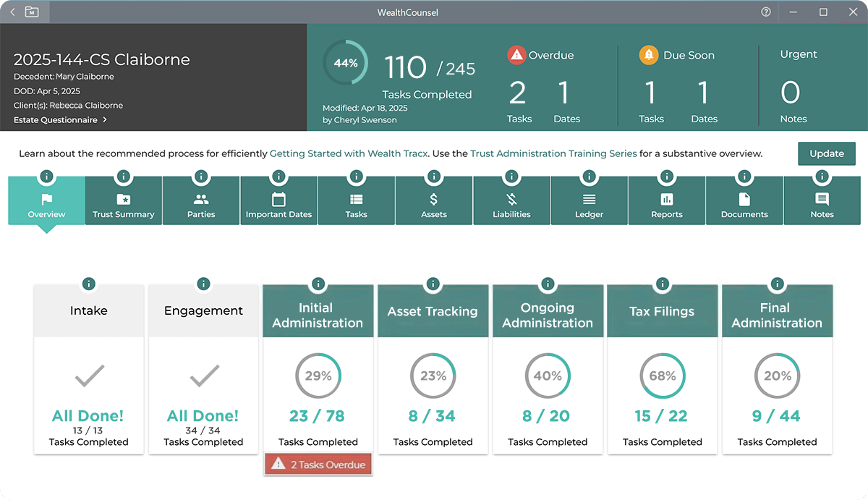Switch to the Notes tab
The width and height of the screenshot is (868, 500).
[x=822, y=200]
